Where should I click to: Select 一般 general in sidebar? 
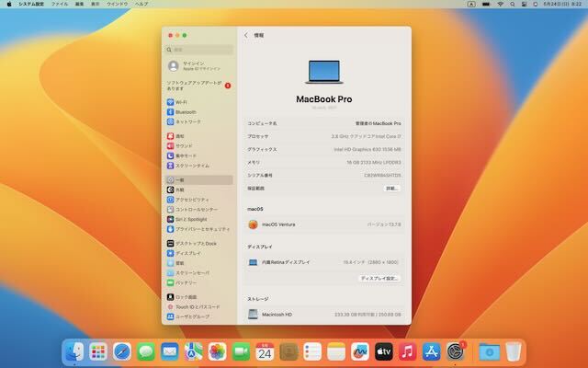tap(199, 180)
